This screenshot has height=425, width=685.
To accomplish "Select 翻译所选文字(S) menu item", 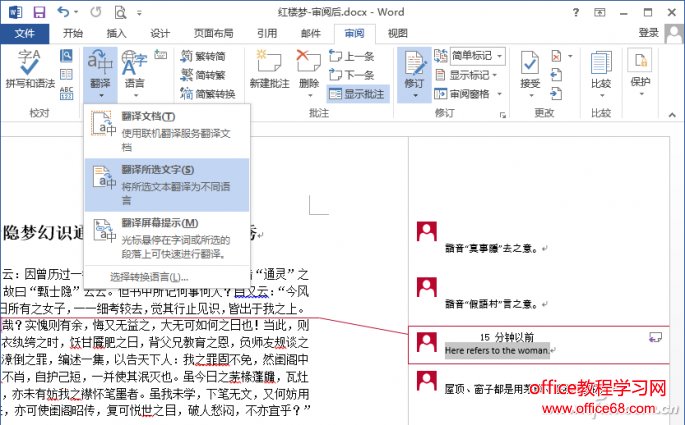I will coord(166,185).
